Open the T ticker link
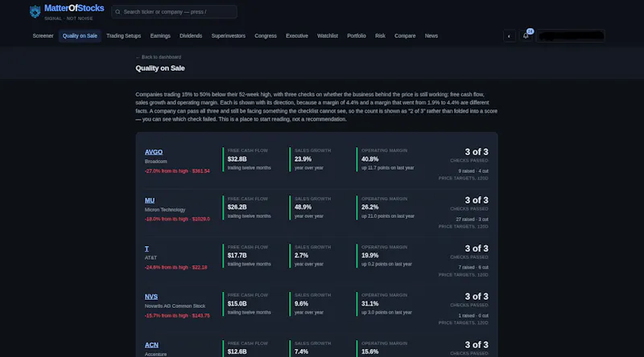The height and width of the screenshot is (357, 644). click(147, 248)
